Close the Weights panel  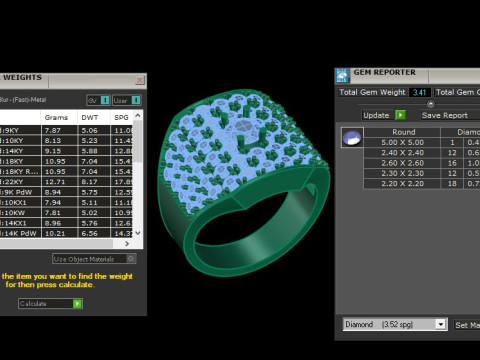[140, 80]
